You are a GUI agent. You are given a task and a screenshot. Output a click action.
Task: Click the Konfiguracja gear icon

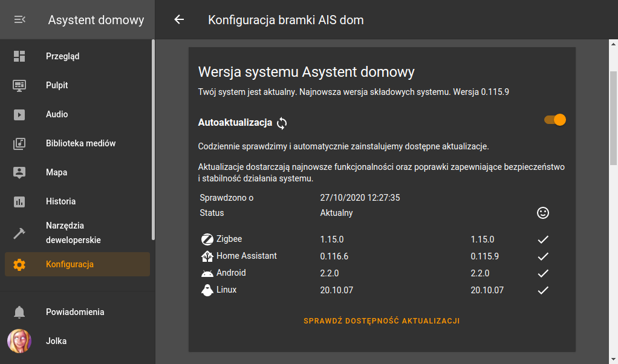19,264
